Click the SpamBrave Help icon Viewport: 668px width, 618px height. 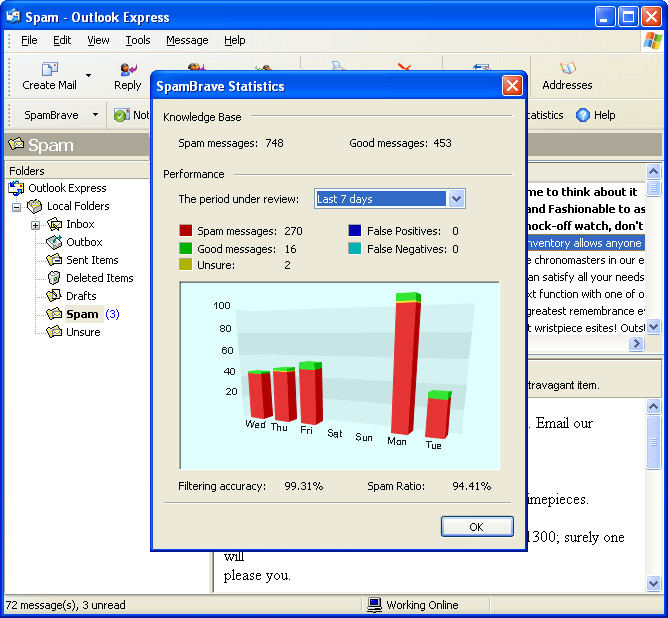(583, 115)
